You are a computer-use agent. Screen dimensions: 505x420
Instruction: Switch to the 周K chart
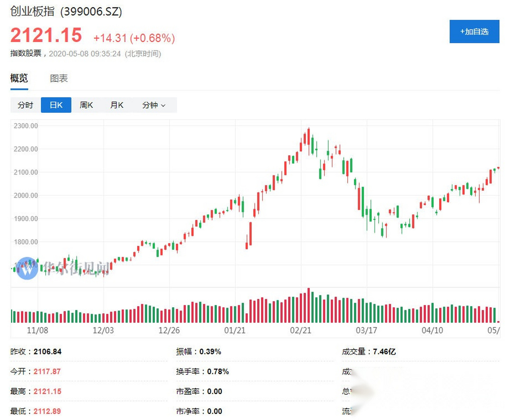coord(86,105)
